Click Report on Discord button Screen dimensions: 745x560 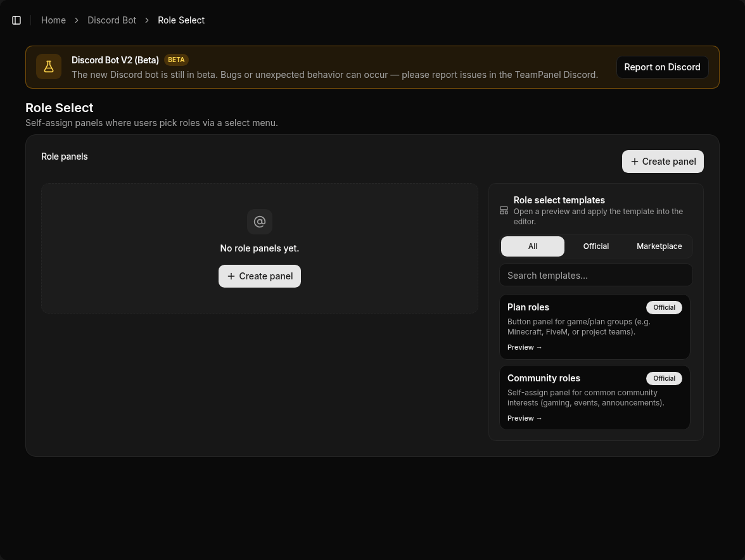[x=663, y=67]
